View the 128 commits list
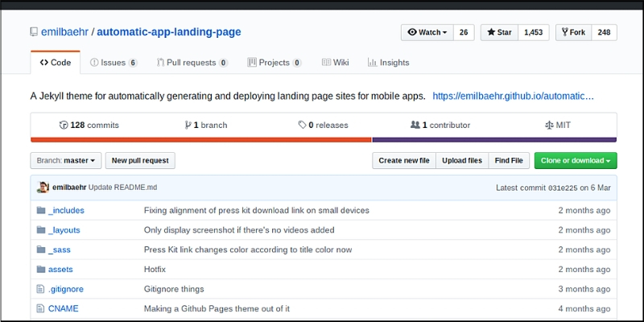The image size is (644, 322). click(89, 125)
